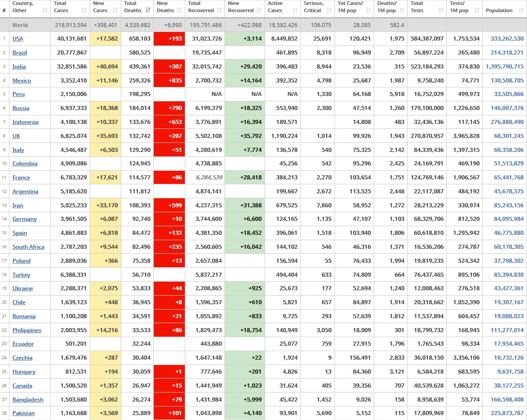Open the Mexico country link
Viewport: 527px width, 420px height.
coord(22,81)
